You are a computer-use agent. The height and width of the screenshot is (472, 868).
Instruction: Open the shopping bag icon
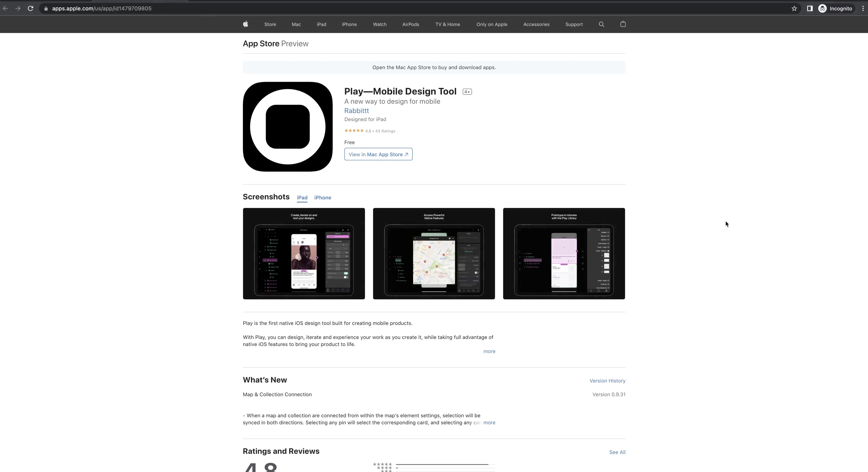623,24
